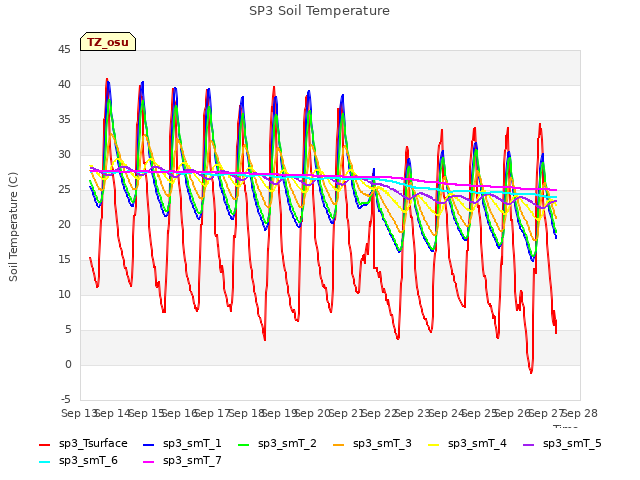Click the 0 y-axis tick label

pyautogui.click(x=68, y=364)
